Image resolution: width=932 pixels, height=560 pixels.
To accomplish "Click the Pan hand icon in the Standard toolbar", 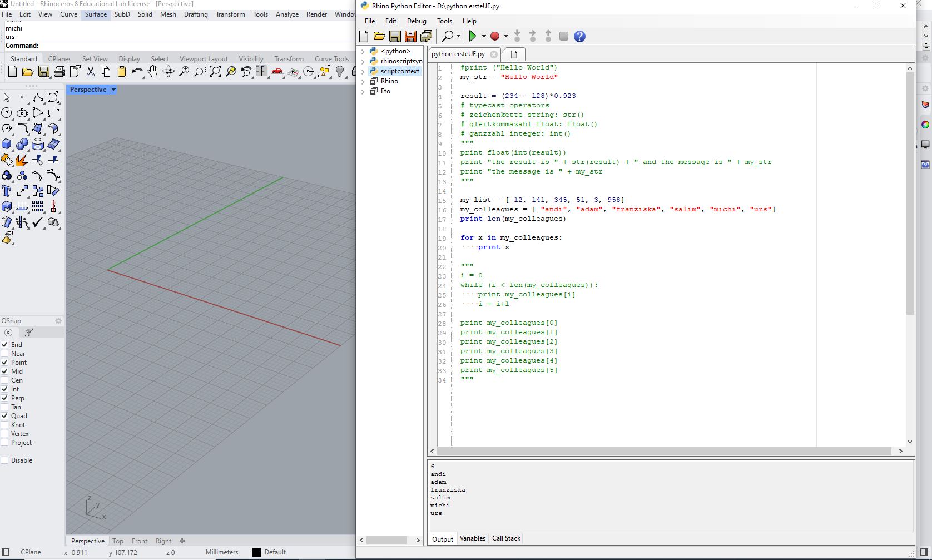I will 153,72.
